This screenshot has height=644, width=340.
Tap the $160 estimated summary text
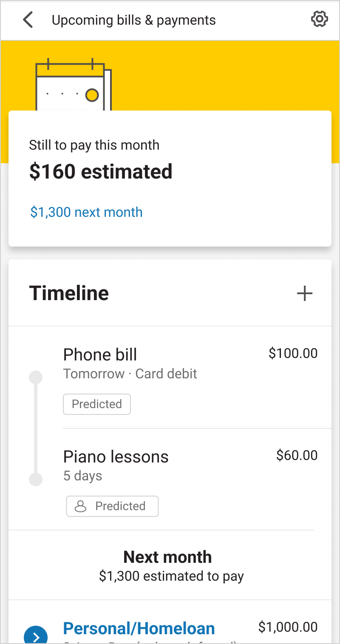[101, 171]
